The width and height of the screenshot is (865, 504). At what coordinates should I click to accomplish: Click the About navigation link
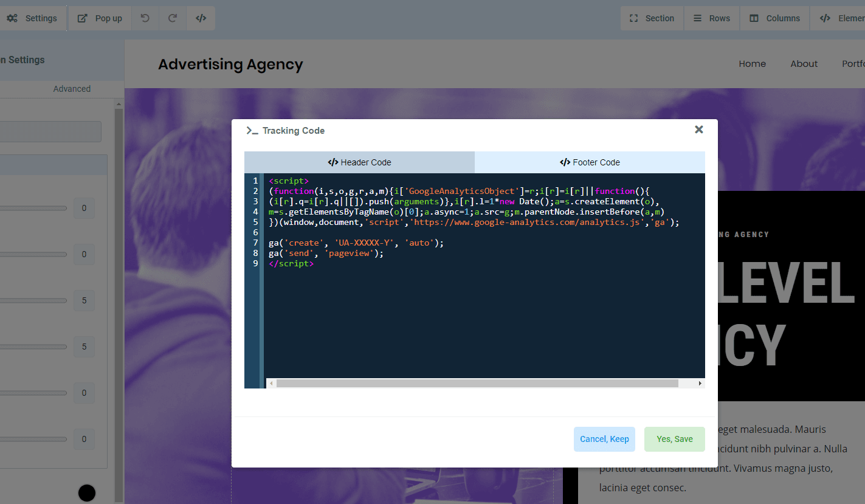804,64
